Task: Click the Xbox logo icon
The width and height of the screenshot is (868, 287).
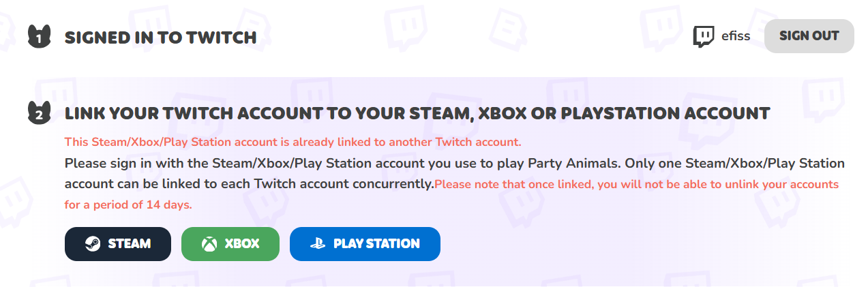Action: tap(209, 244)
